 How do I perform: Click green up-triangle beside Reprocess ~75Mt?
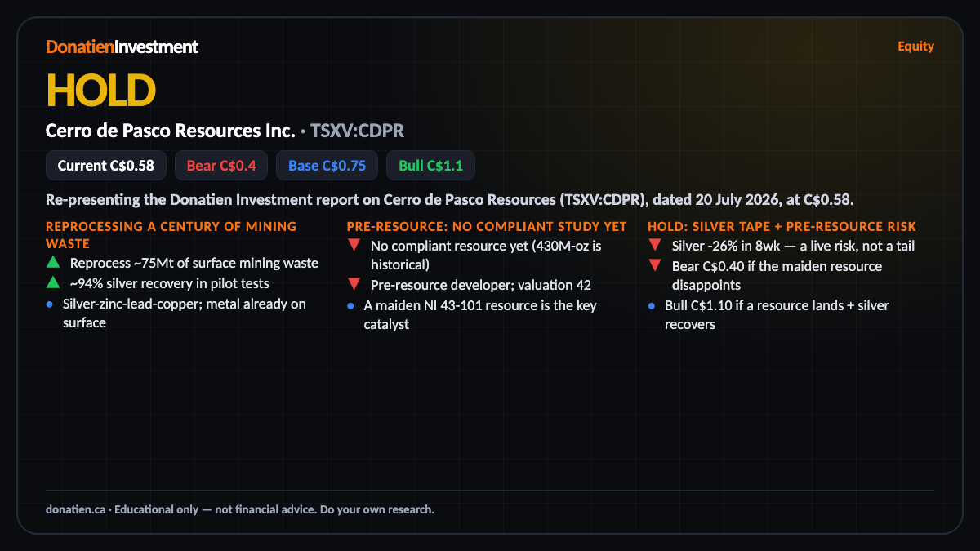tap(52, 263)
